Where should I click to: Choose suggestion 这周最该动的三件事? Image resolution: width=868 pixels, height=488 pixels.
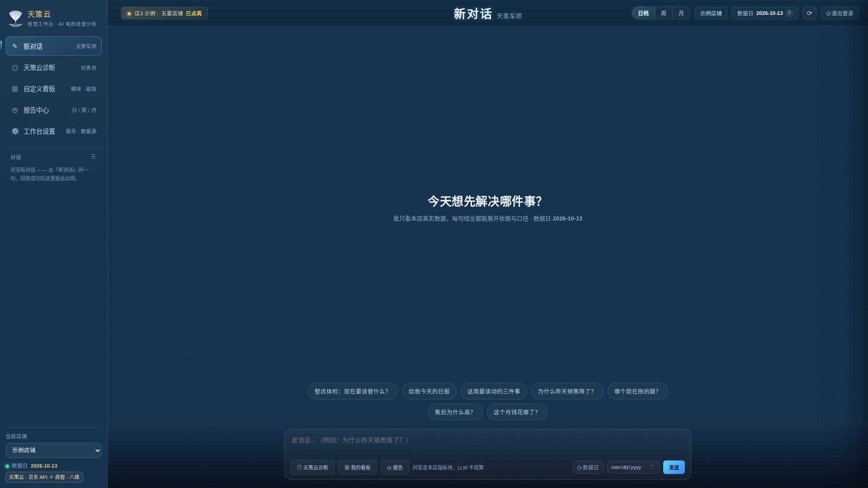[x=494, y=391]
